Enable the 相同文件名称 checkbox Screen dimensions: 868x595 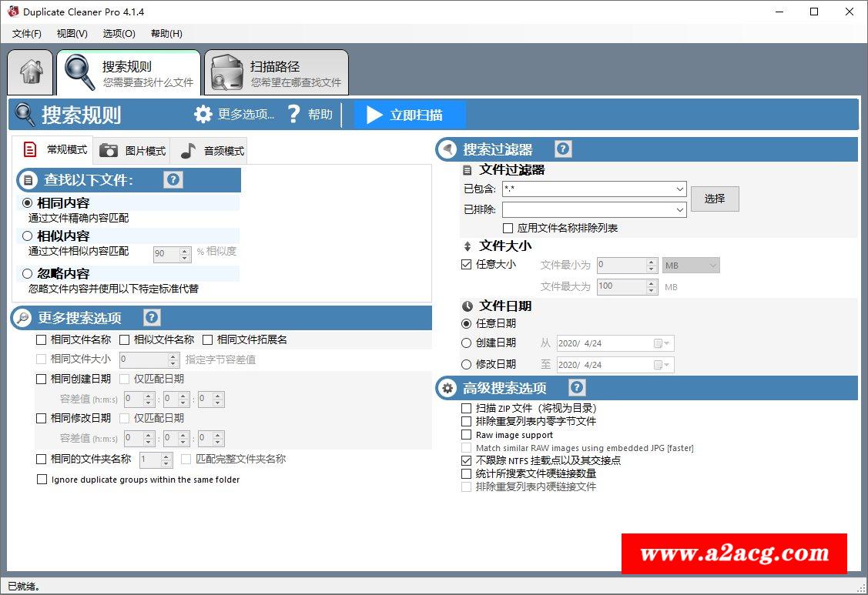coord(41,340)
